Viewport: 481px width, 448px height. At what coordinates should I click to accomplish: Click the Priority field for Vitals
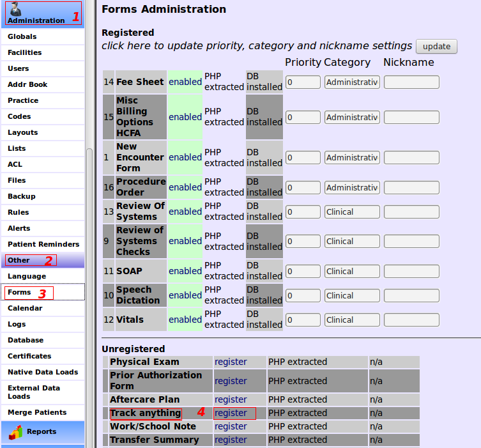click(x=303, y=320)
